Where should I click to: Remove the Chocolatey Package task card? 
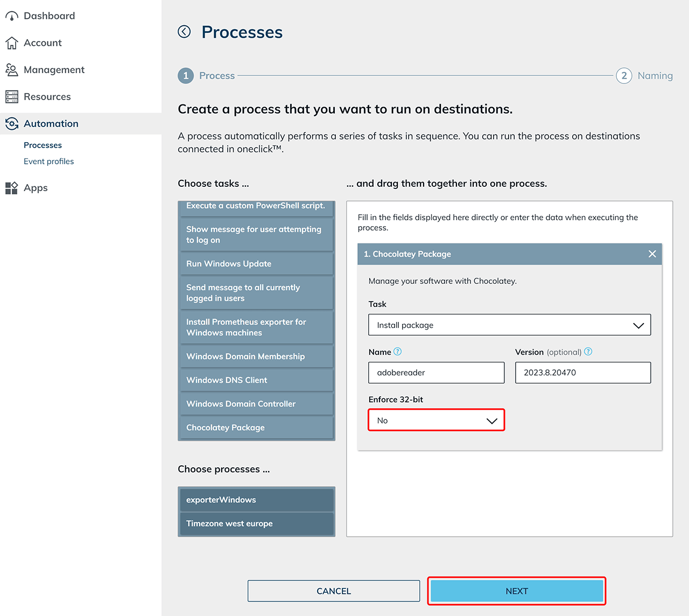pyautogui.click(x=652, y=254)
